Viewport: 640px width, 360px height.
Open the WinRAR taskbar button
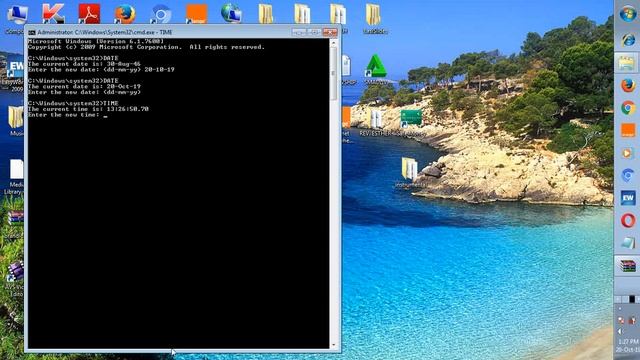click(x=627, y=266)
